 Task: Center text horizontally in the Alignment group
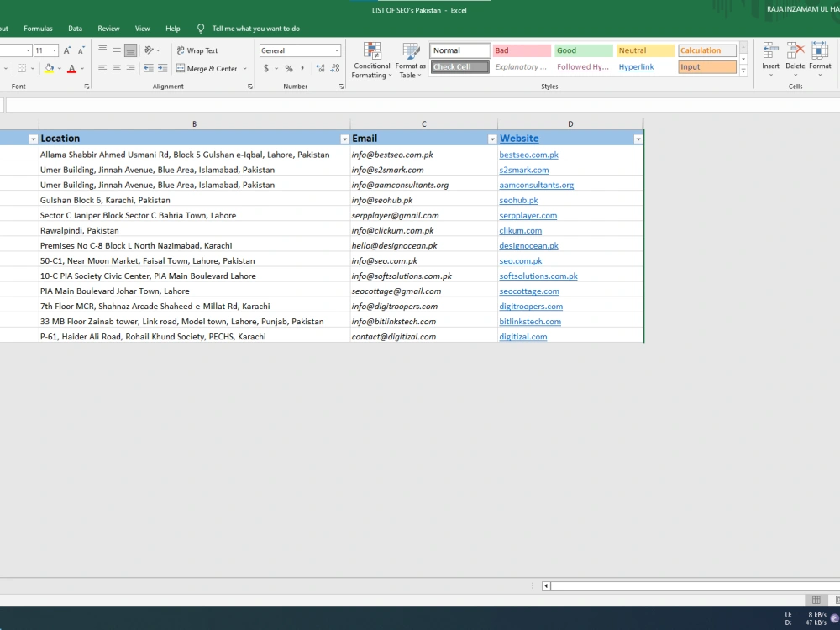(x=116, y=68)
